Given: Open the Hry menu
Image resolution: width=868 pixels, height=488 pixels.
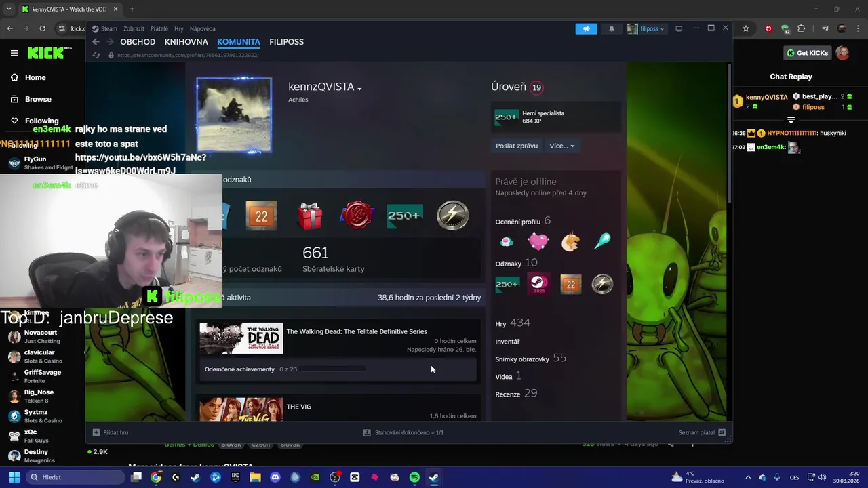Looking at the screenshot, I should click(179, 28).
